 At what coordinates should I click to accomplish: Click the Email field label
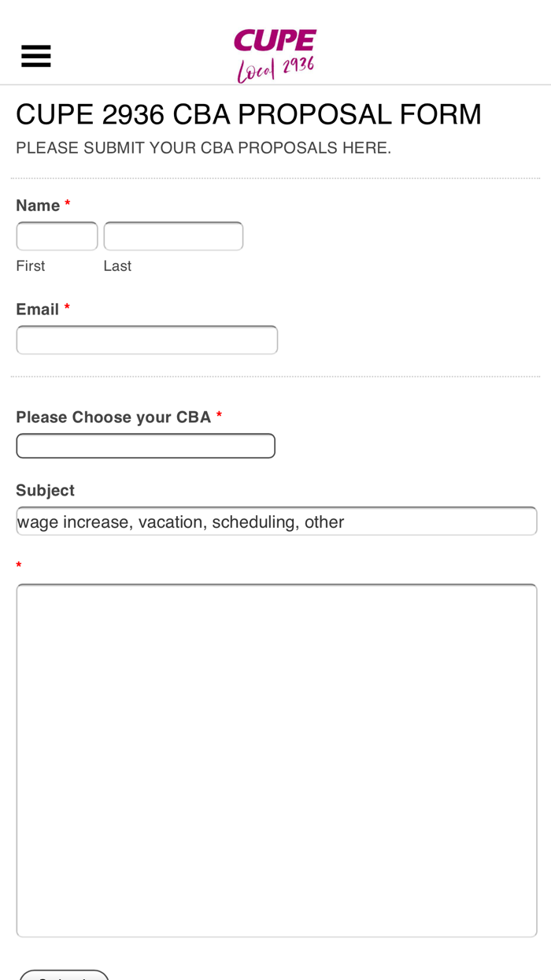38,310
